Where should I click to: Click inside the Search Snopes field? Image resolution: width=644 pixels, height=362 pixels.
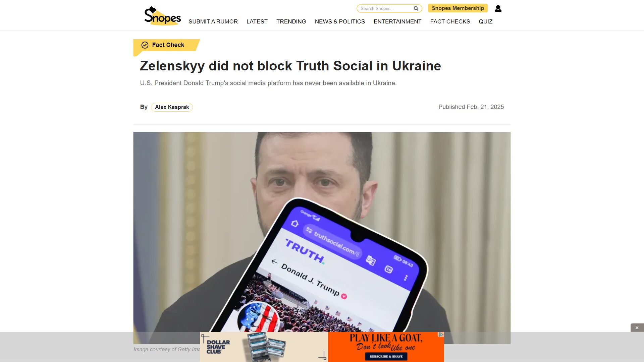(386, 8)
